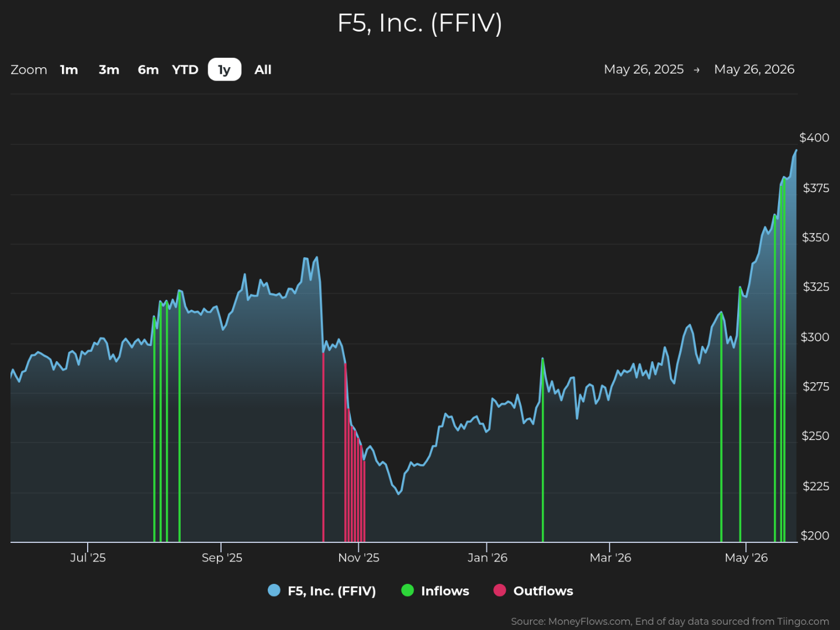Viewport: 840px width, 630px height.
Task: Click the Sep '25 x-axis label
Action: (x=222, y=558)
